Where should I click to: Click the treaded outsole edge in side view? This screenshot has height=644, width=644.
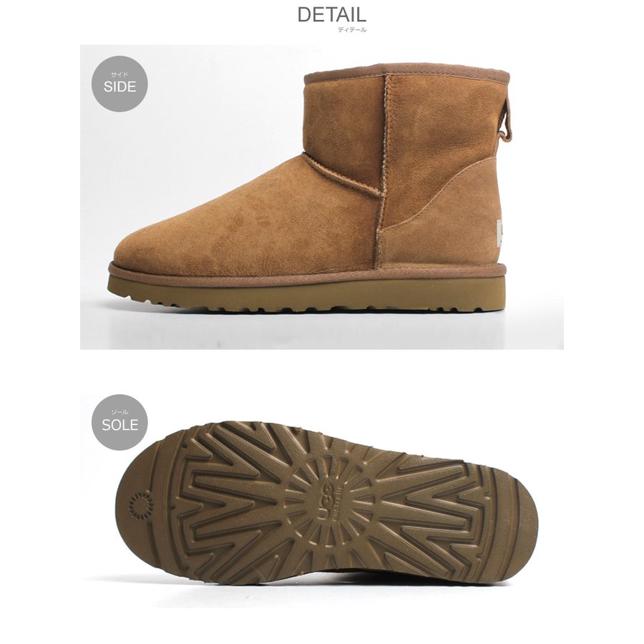tap(306, 293)
